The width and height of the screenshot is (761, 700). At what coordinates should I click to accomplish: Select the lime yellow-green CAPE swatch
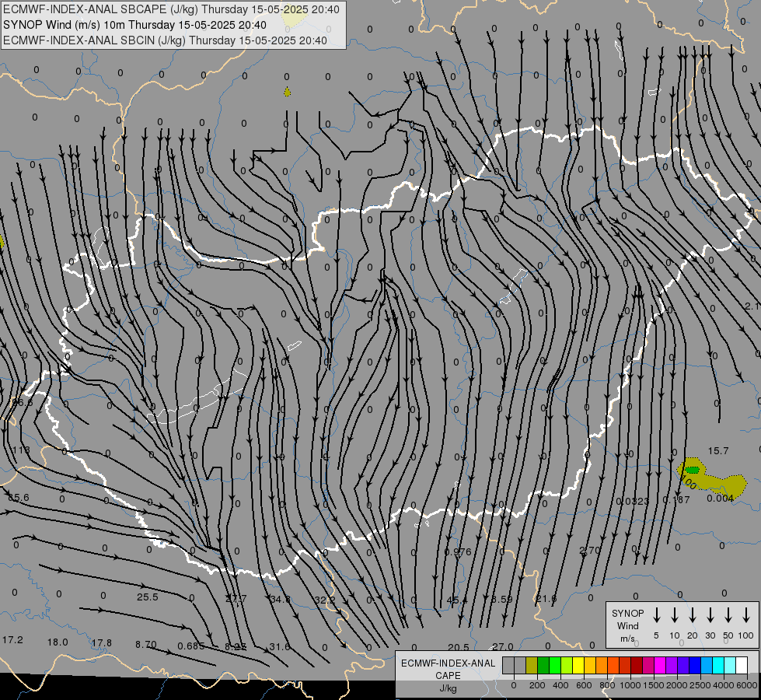(x=567, y=666)
